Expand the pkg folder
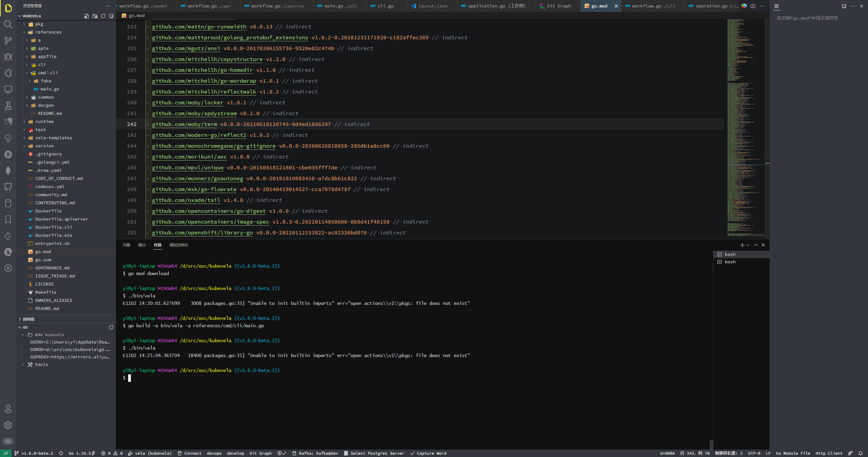The height and width of the screenshot is (457, 868). (x=39, y=24)
